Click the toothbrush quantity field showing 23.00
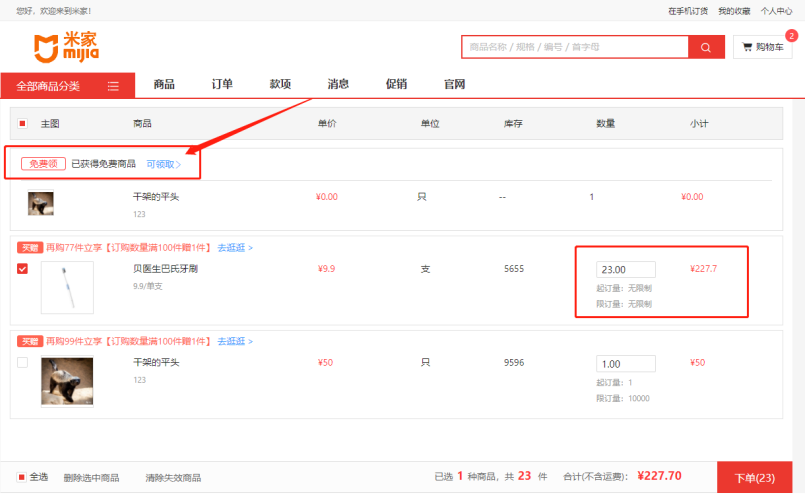 click(x=625, y=270)
